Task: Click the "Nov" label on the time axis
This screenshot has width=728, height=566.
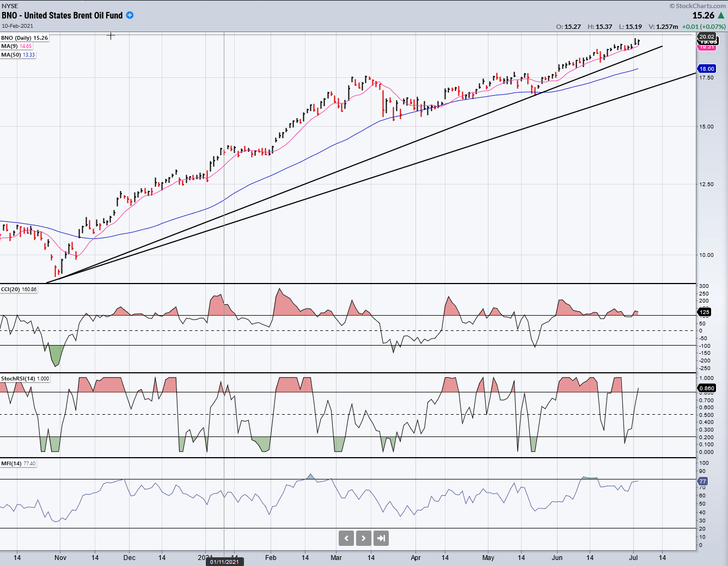Action: (x=60, y=557)
